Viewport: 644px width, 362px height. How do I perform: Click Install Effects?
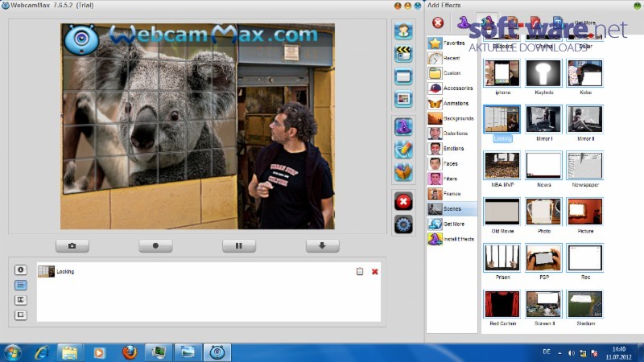coord(452,239)
